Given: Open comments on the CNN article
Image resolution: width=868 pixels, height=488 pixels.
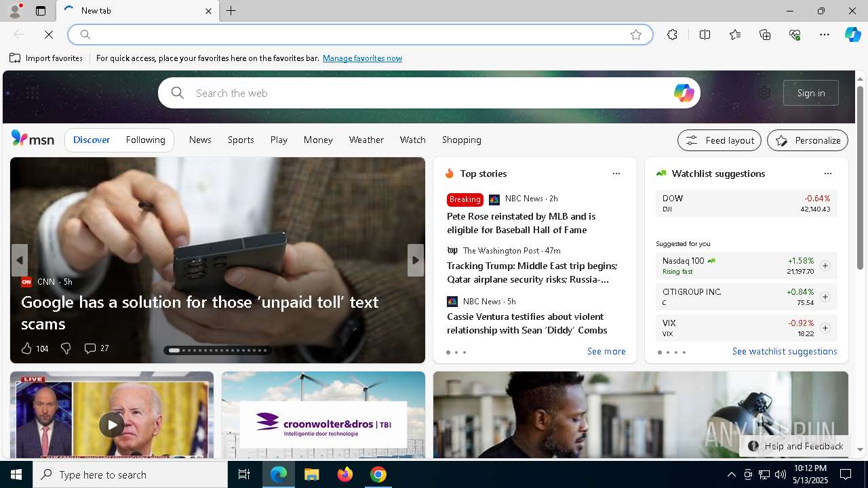Looking at the screenshot, I should (x=96, y=348).
